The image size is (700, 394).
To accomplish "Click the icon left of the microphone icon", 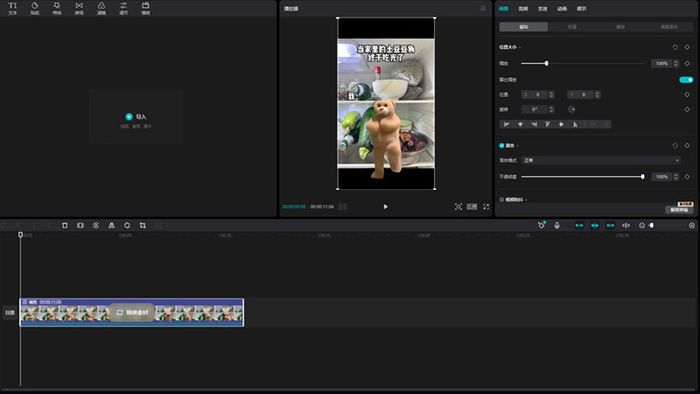I will (x=542, y=225).
